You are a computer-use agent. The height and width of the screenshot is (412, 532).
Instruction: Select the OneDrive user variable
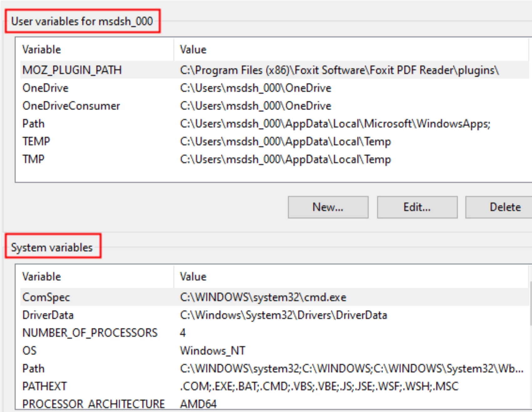[x=45, y=88]
